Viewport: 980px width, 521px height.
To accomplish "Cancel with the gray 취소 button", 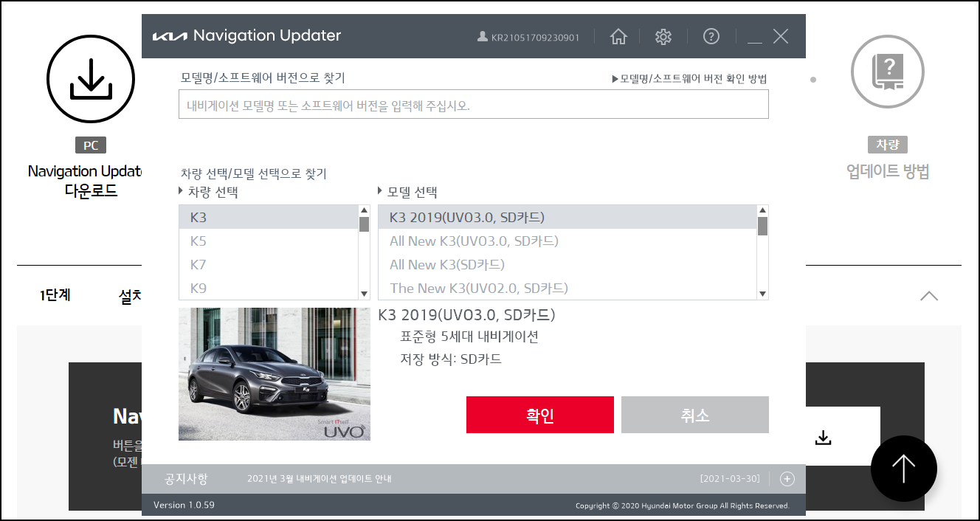I will click(695, 415).
